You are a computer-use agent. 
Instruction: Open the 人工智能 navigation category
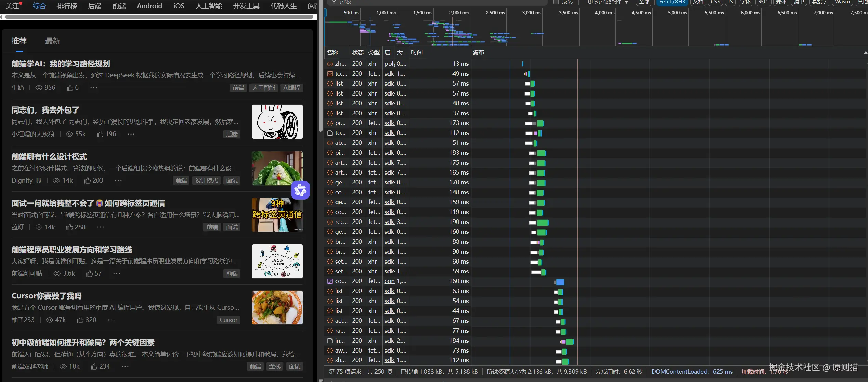[x=209, y=6]
